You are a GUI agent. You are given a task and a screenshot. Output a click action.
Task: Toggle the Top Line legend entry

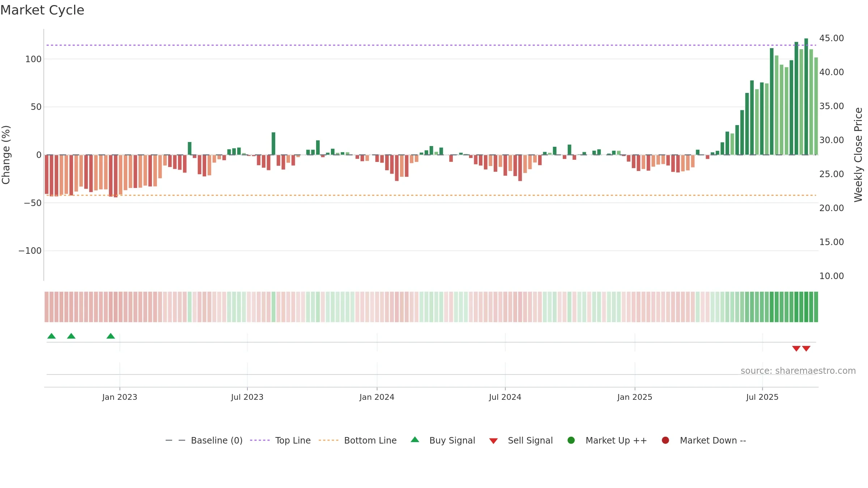[280, 440]
